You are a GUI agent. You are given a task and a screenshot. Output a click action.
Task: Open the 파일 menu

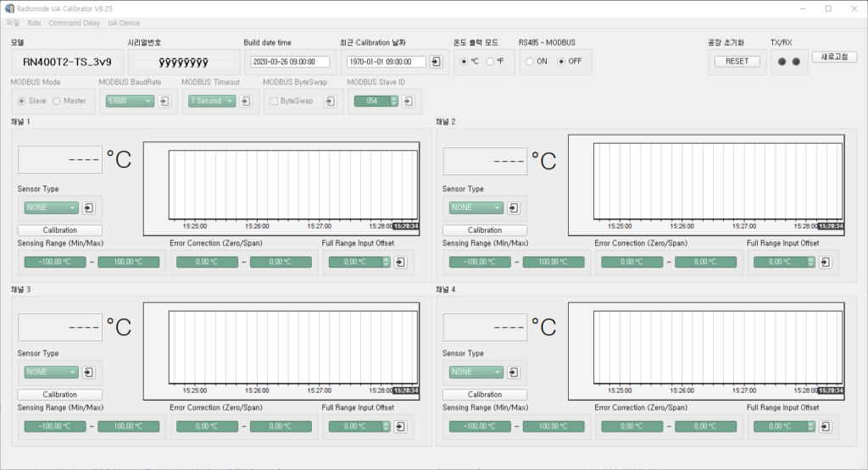(13, 23)
